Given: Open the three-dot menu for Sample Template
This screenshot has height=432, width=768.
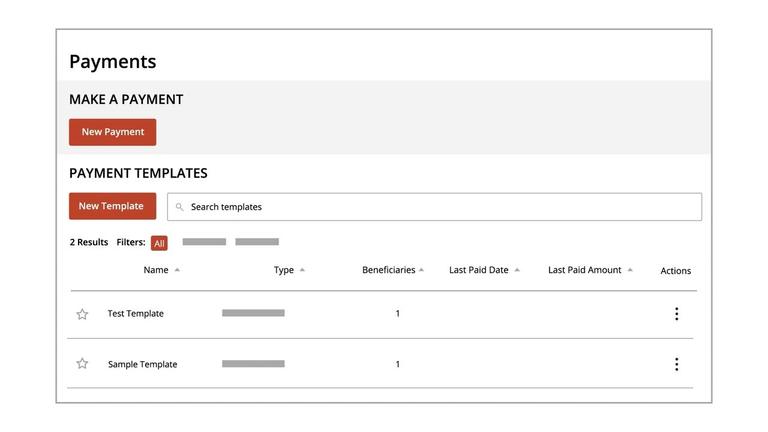Looking at the screenshot, I should (x=676, y=364).
